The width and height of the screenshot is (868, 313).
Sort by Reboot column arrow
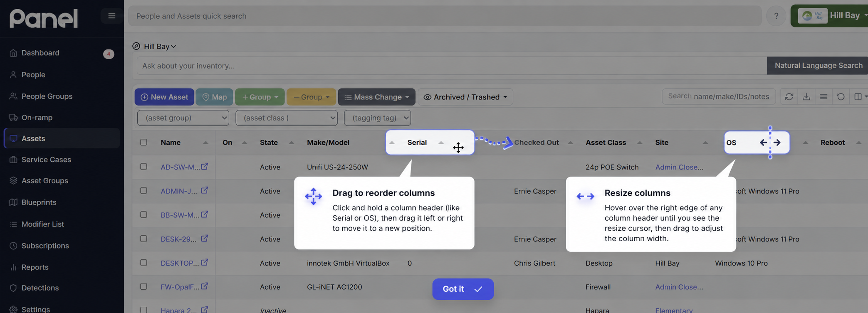pos(859,143)
